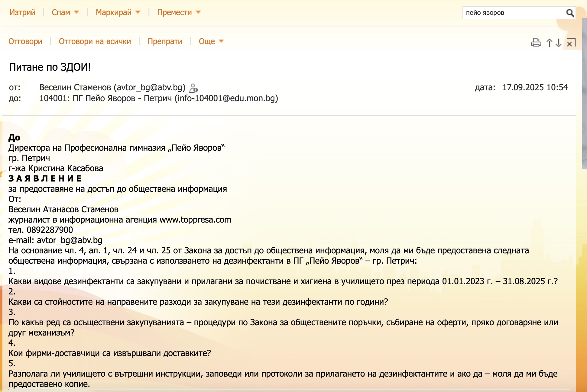
Task: Click Отговори to reply
Action: [x=25, y=41]
